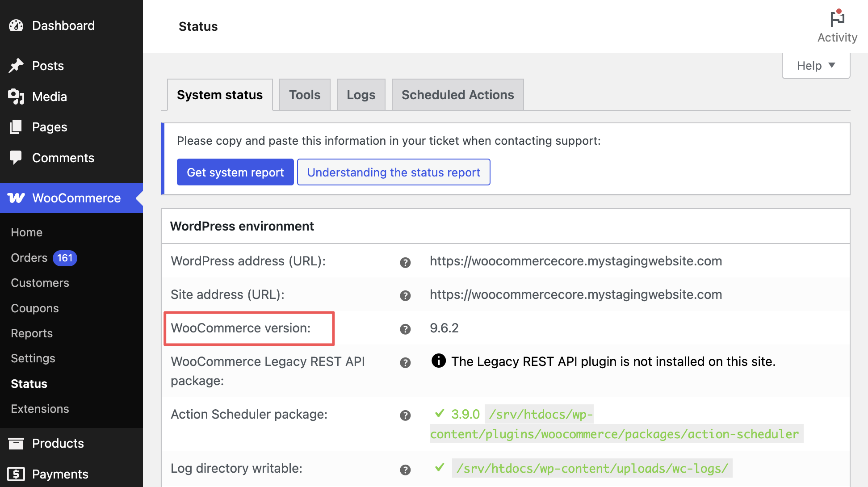Select the Posts pushpin icon
Viewport: 868px width, 487px height.
coord(16,66)
